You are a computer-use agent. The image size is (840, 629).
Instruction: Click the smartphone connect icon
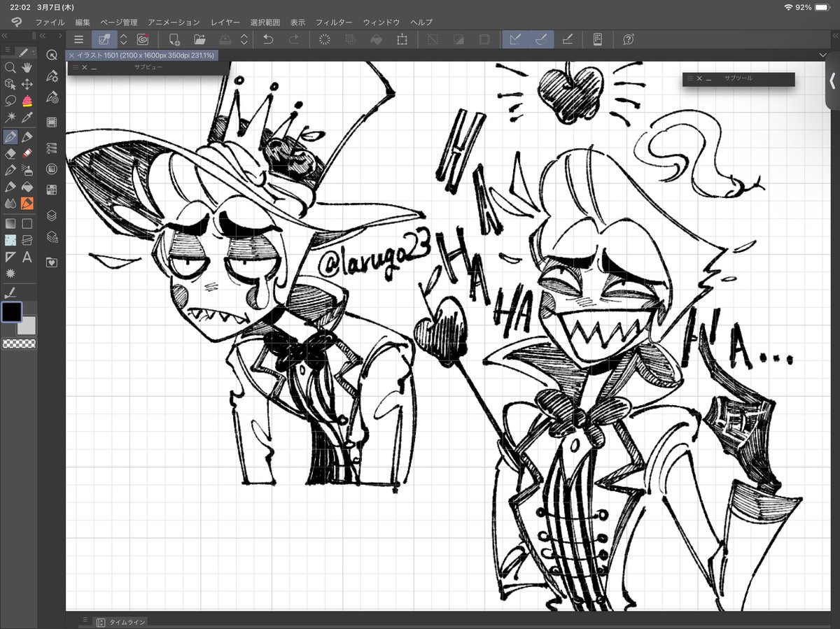598,40
